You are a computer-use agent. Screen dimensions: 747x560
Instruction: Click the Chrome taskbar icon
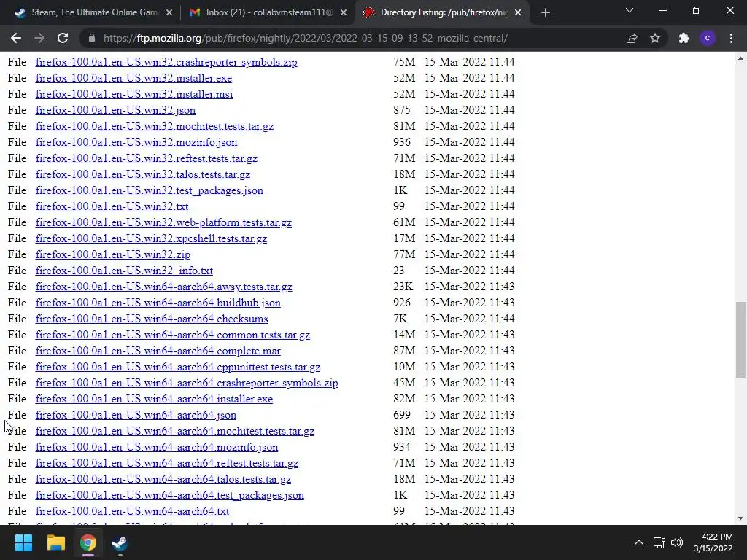pyautogui.click(x=88, y=542)
